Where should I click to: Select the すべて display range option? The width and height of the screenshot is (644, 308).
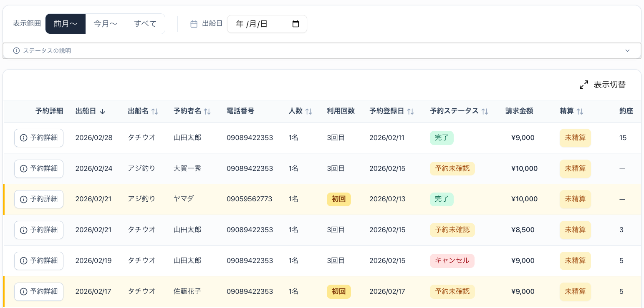click(x=145, y=24)
